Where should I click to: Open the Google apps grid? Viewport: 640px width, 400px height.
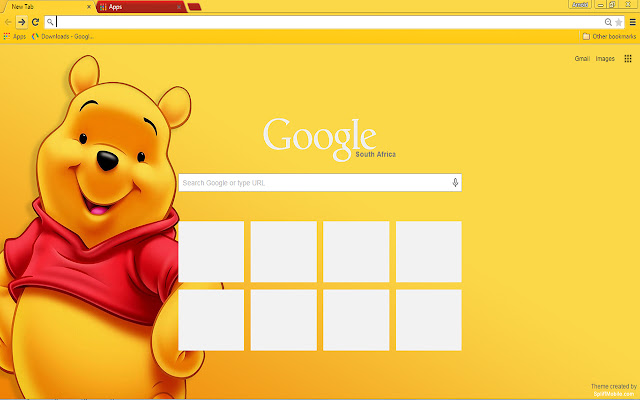(628, 59)
